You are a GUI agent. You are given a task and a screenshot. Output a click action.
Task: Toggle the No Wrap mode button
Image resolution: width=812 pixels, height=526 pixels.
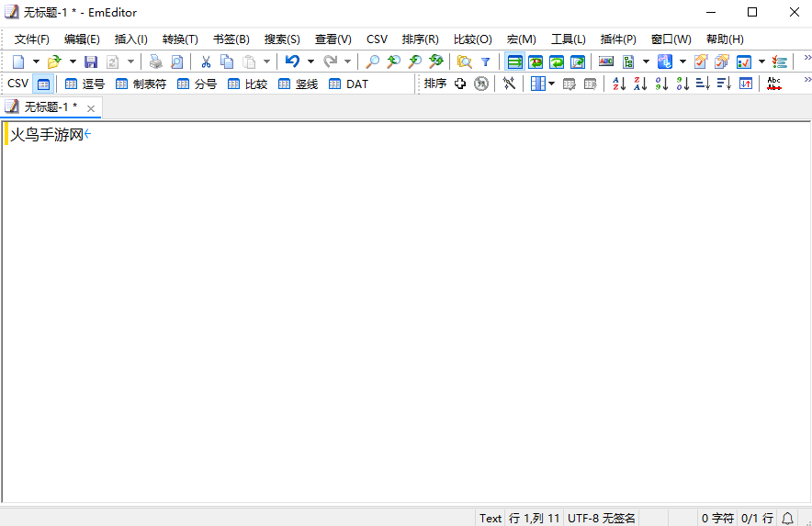coord(514,62)
